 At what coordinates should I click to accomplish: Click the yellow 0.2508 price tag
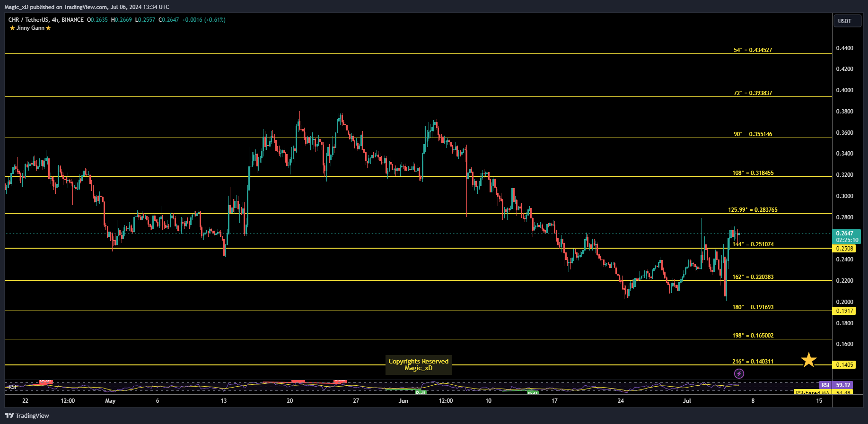click(844, 248)
